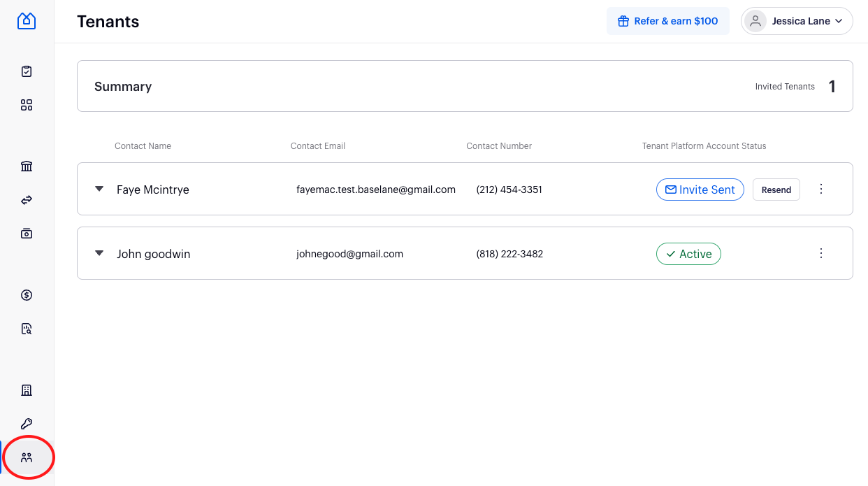Open the dollar coin sidebar icon
The image size is (868, 486).
click(27, 295)
